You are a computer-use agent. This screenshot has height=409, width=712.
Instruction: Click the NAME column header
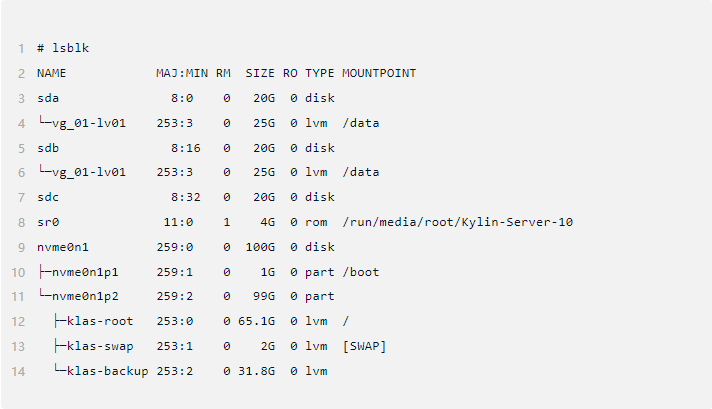click(x=51, y=73)
